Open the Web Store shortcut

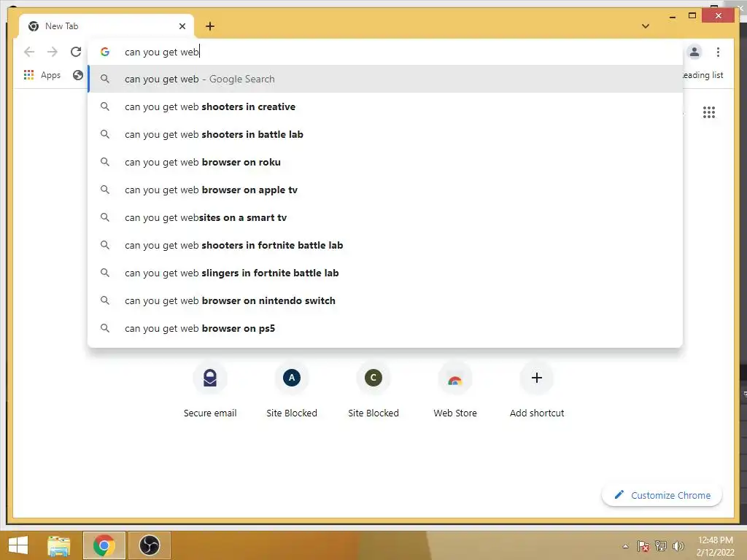click(x=455, y=390)
